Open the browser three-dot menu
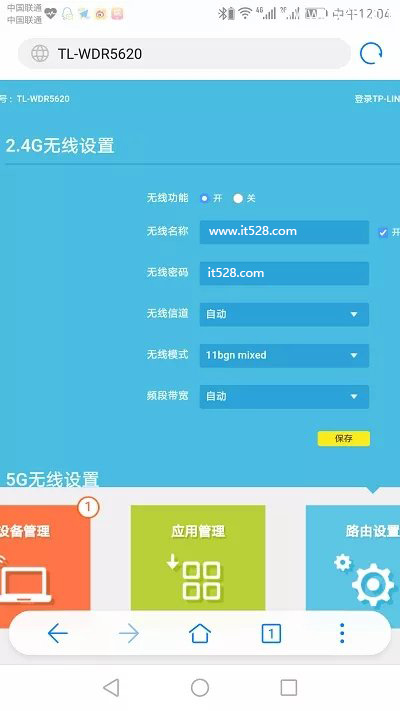Screen dimensions: 400x711 coord(342,633)
